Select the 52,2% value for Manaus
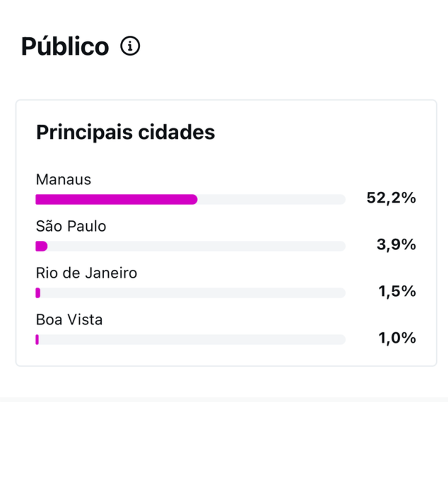The width and height of the screenshot is (448, 498). pyautogui.click(x=391, y=199)
